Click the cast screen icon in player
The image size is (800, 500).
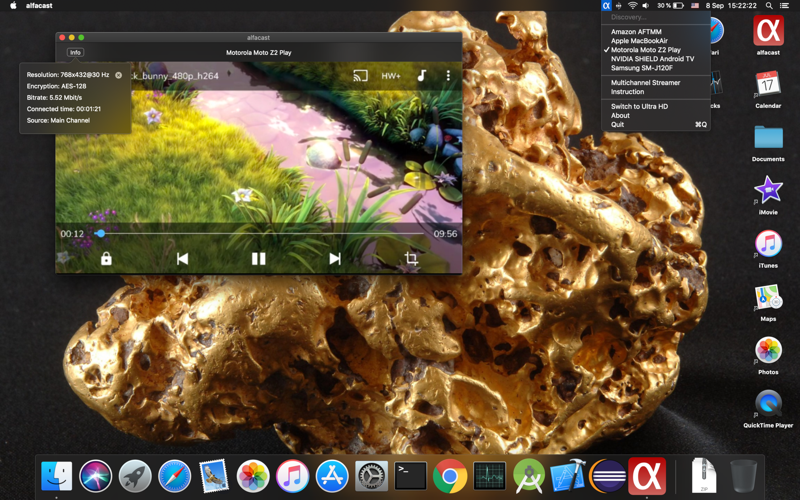coord(360,76)
